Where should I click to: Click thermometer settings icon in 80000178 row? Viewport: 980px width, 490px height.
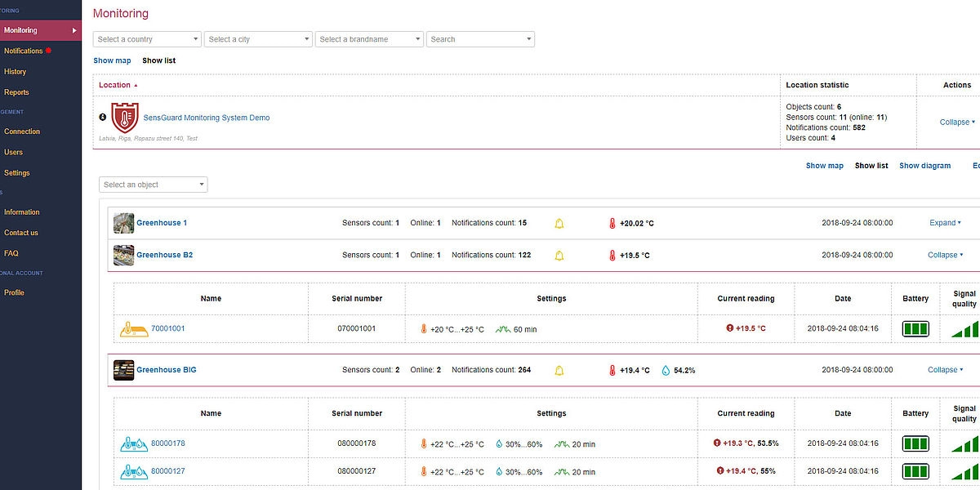[x=424, y=443]
